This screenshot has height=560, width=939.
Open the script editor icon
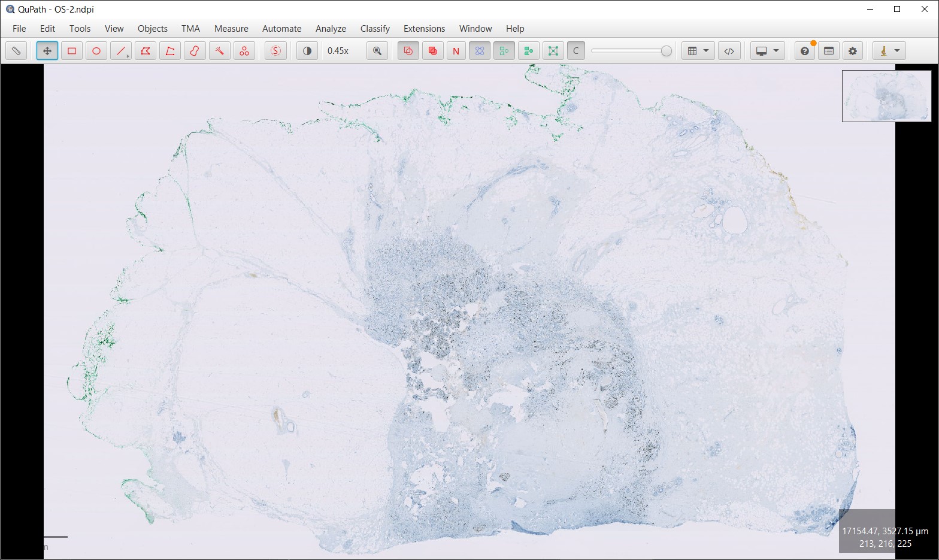[729, 51]
